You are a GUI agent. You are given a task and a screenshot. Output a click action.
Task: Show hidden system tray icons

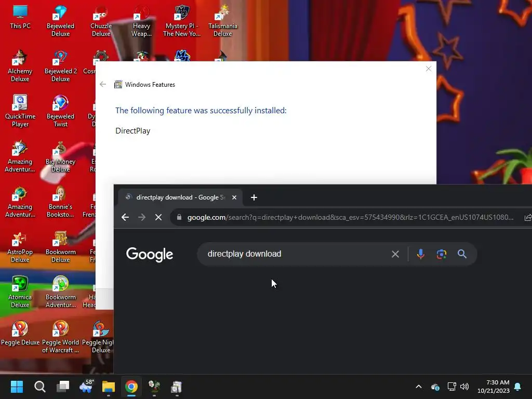419,387
